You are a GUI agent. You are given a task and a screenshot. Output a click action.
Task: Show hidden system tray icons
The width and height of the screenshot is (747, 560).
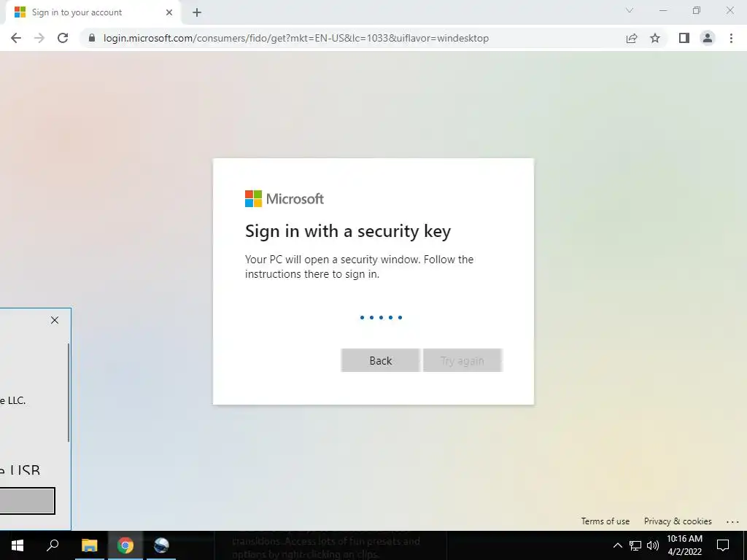pos(617,545)
